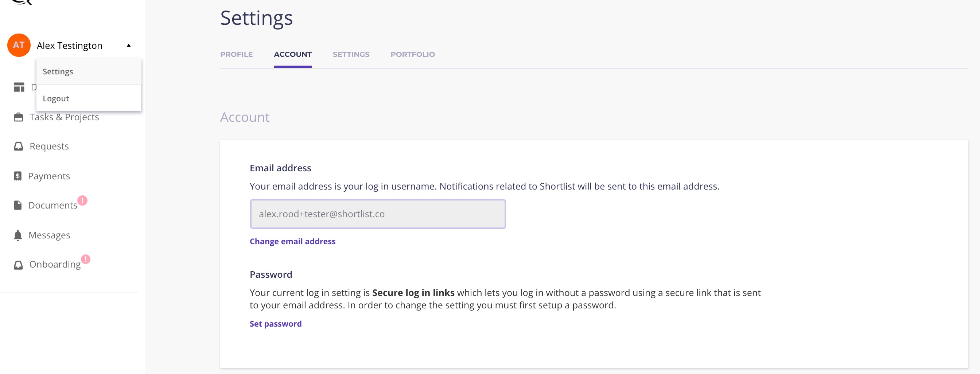Click Change email address link
980x374 pixels.
[292, 241]
